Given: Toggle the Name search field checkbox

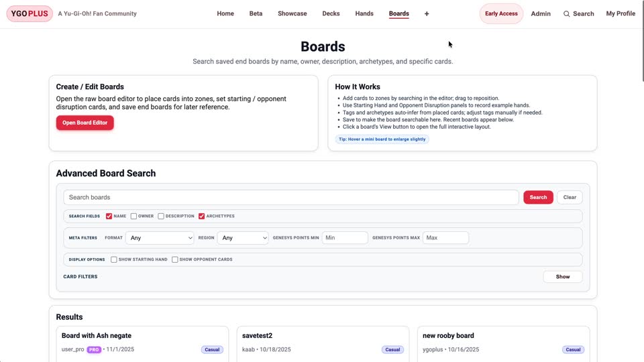Looking at the screenshot, I should 109,216.
